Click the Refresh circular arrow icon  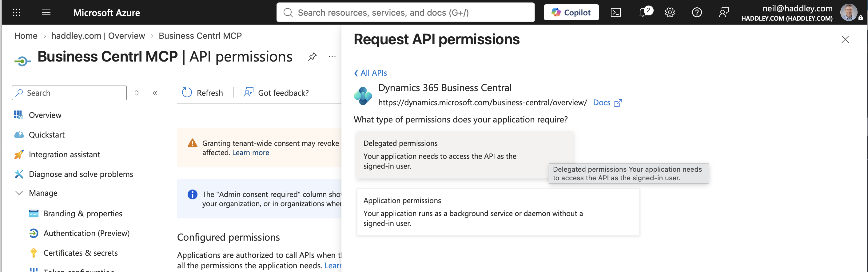click(187, 92)
